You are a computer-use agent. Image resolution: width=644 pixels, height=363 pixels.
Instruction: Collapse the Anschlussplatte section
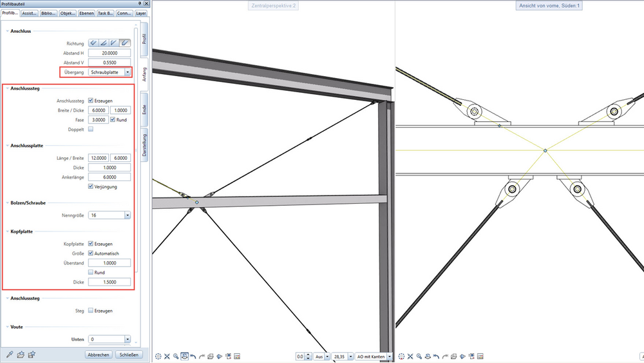[x=7, y=146]
